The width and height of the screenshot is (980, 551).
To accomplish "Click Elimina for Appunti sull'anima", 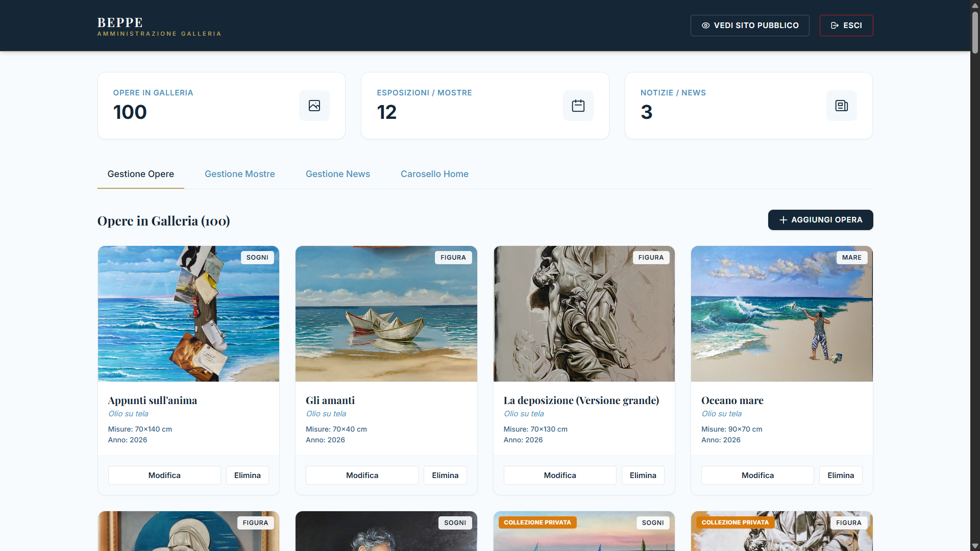I will [248, 475].
